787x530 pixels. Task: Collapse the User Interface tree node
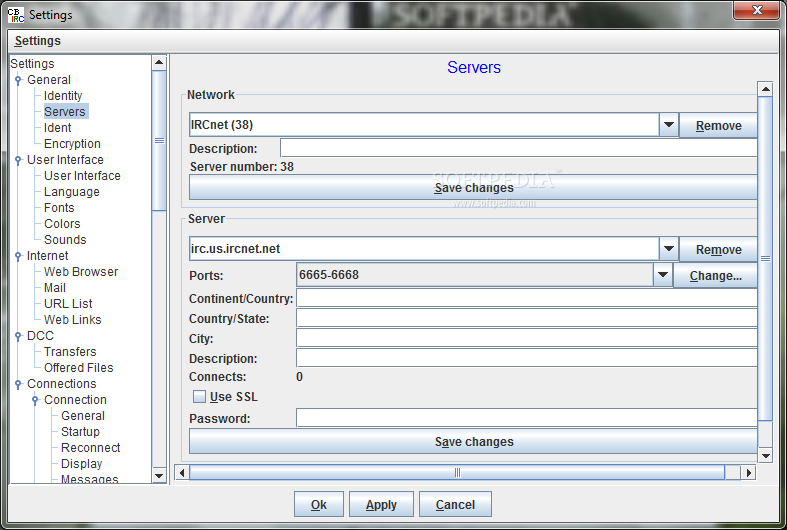click(18, 160)
